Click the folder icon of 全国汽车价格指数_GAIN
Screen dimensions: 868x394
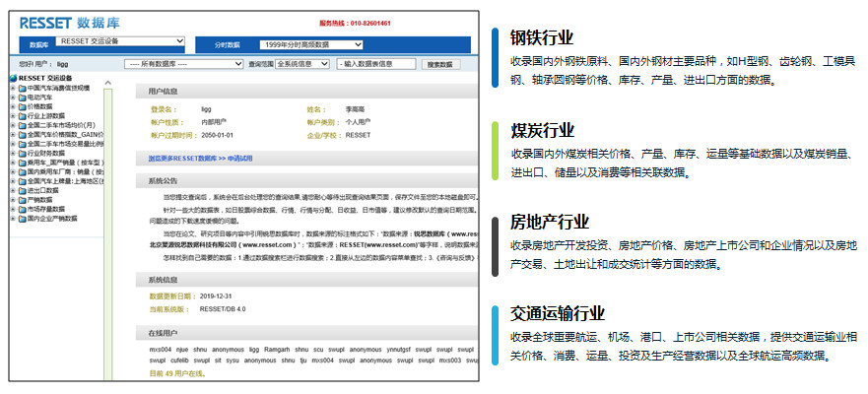tap(22, 135)
